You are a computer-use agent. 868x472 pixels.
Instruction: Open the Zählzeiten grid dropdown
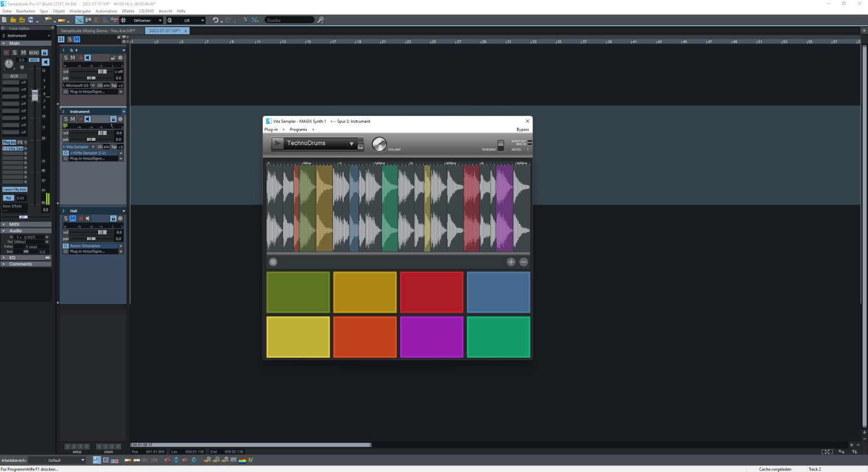coord(160,20)
